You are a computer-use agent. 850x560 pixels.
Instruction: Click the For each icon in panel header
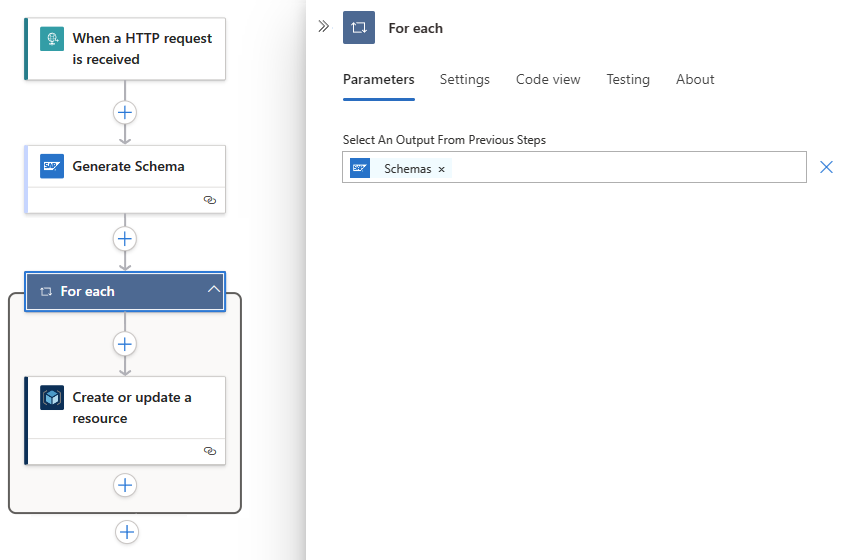[359, 28]
